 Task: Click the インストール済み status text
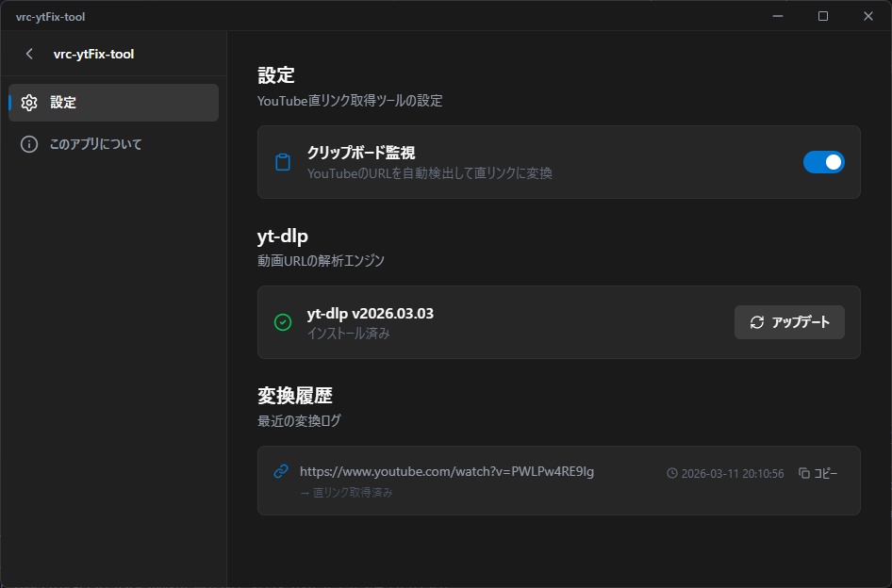(349, 334)
